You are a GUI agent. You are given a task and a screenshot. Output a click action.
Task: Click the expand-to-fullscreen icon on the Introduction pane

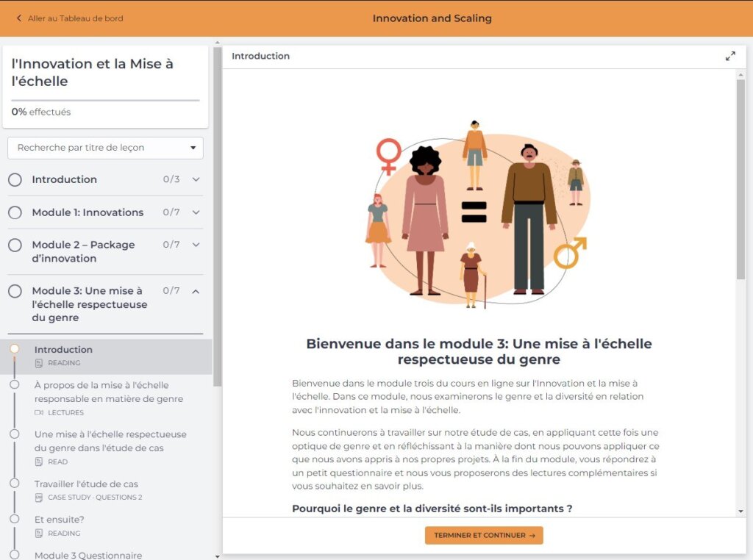(730, 55)
